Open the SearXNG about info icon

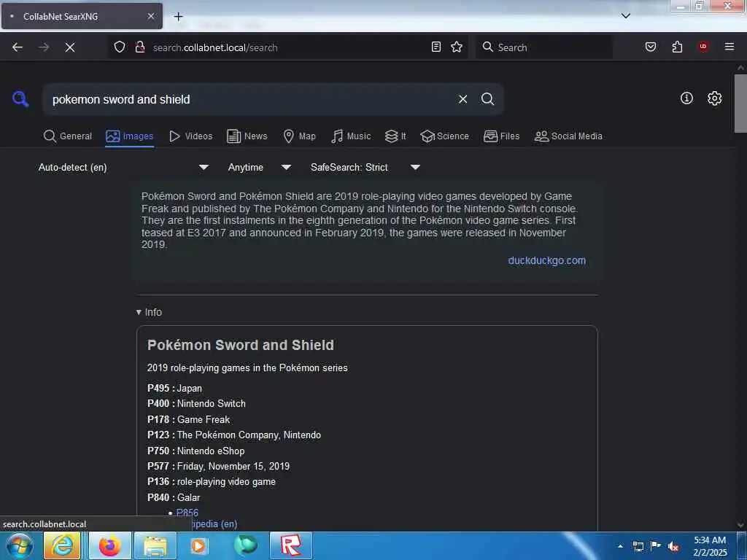click(686, 98)
